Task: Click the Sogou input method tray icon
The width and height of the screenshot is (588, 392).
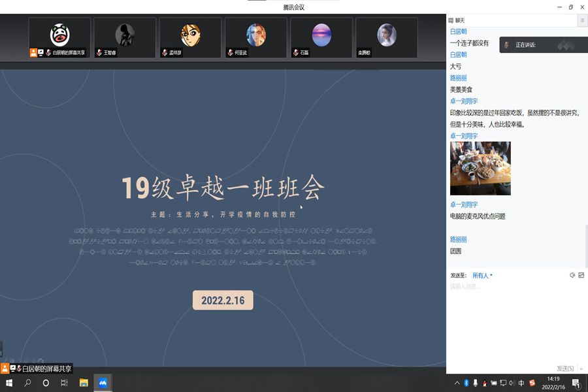Action: click(x=532, y=383)
